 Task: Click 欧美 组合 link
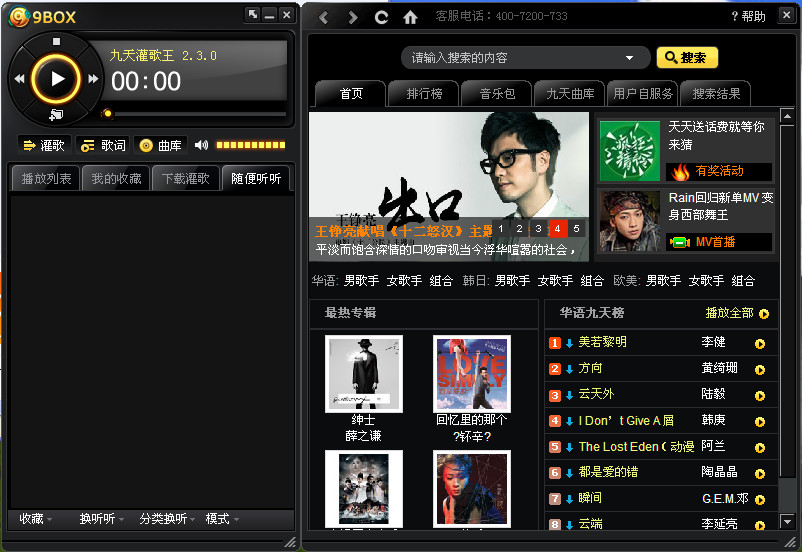coord(743,281)
